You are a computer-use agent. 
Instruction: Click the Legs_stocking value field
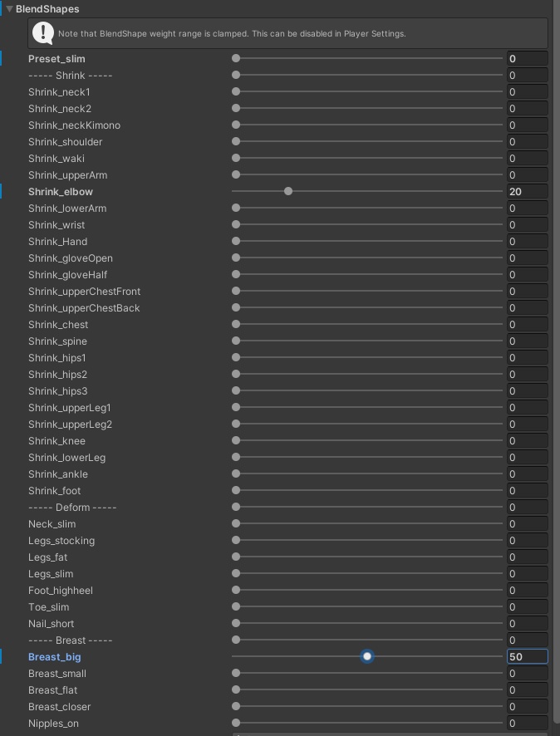coord(527,541)
